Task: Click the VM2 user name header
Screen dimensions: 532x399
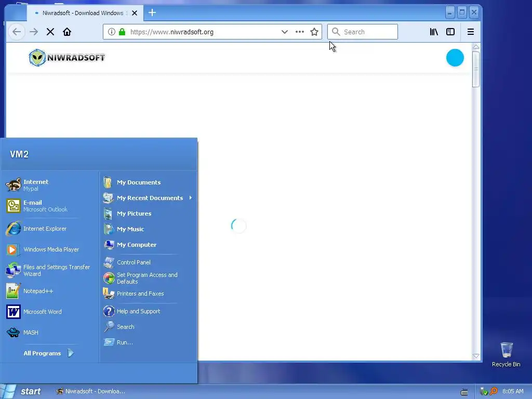Action: [19, 154]
